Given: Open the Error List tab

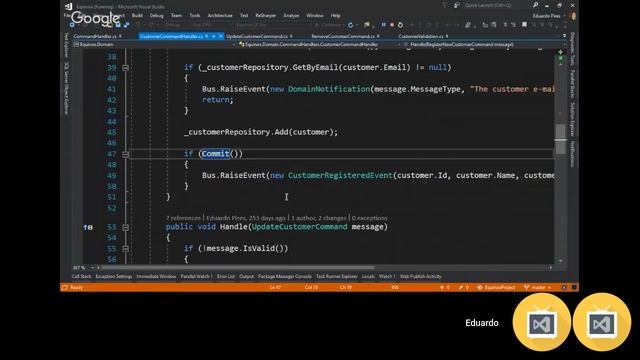Looking at the screenshot, I should pos(226,276).
